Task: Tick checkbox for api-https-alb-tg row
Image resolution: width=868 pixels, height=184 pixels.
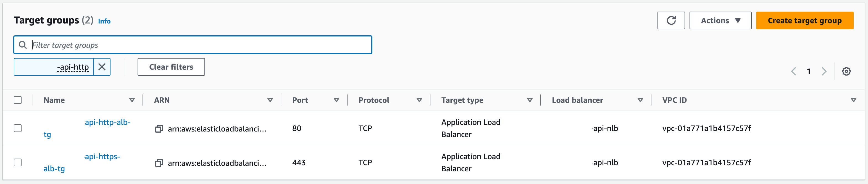Action: coord(18,163)
